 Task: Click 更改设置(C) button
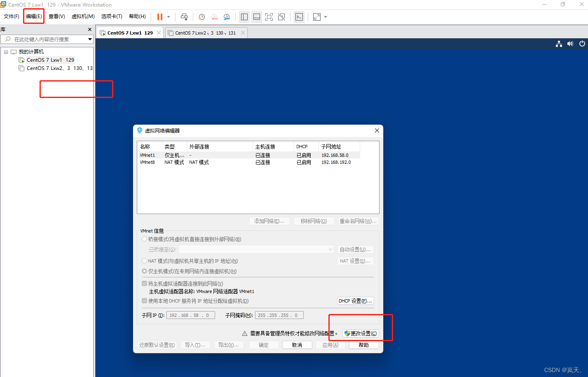point(361,333)
